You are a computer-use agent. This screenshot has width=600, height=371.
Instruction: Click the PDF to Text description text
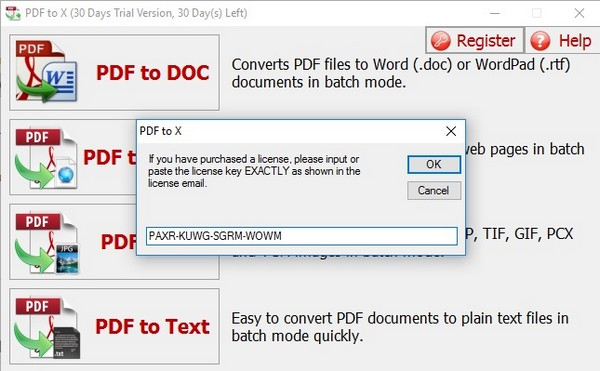click(400, 327)
